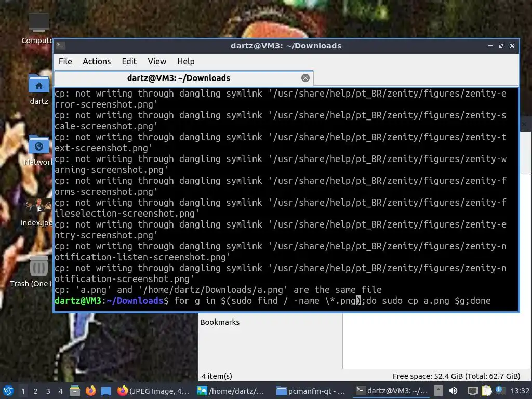Click the terminal icon in the title bar
Image resolution: width=532 pixels, height=399 pixels.
61,45
